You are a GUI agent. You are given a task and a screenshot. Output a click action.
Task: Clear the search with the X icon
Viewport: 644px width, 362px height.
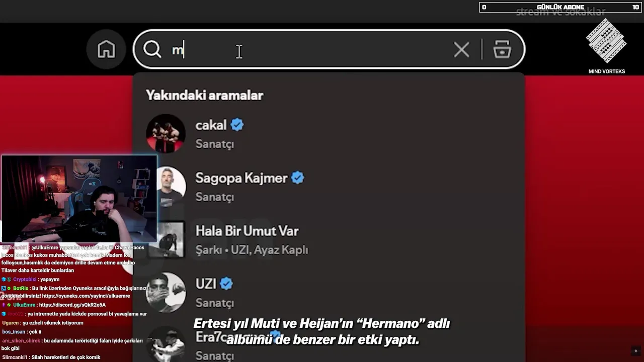tap(461, 49)
